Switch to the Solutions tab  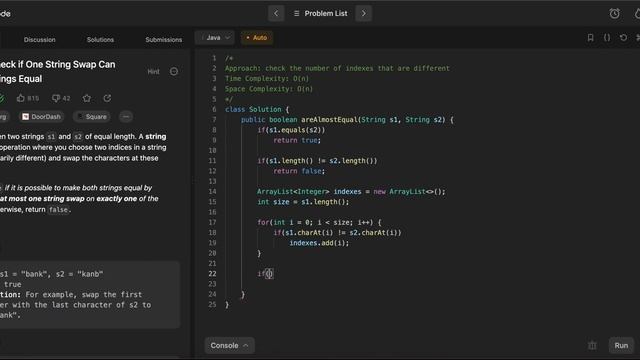click(x=100, y=40)
